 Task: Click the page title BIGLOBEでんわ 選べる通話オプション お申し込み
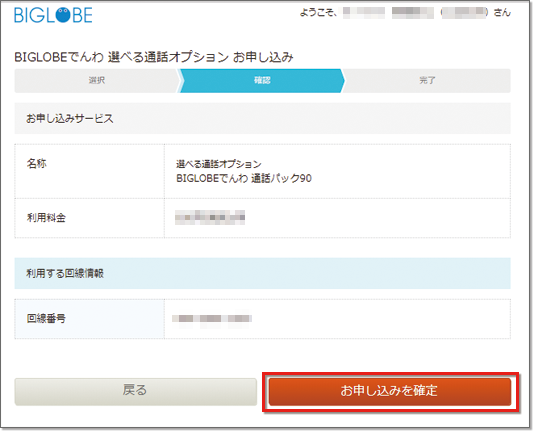tap(154, 57)
